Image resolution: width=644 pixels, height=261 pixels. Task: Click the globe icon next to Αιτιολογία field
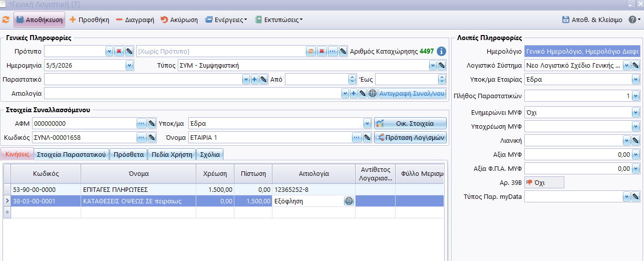pos(372,93)
